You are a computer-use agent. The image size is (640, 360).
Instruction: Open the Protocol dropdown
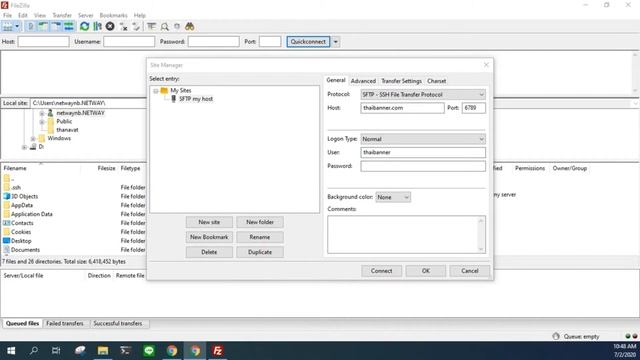(423, 94)
